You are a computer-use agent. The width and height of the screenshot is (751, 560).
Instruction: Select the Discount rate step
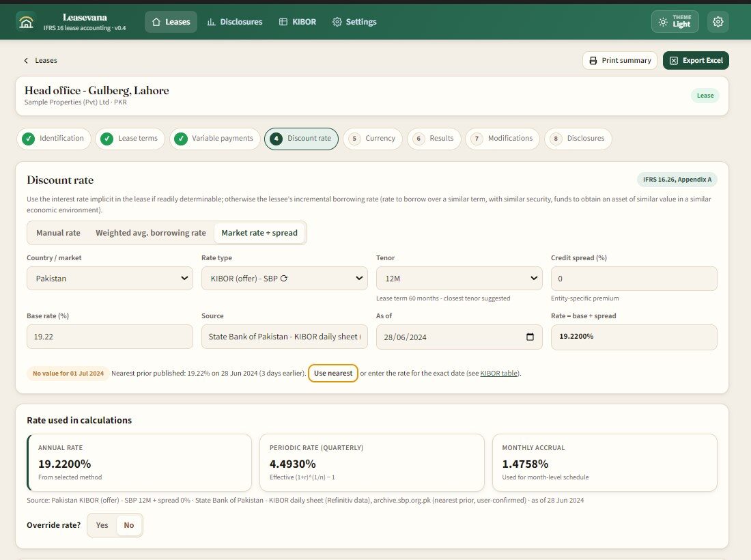[x=301, y=139]
